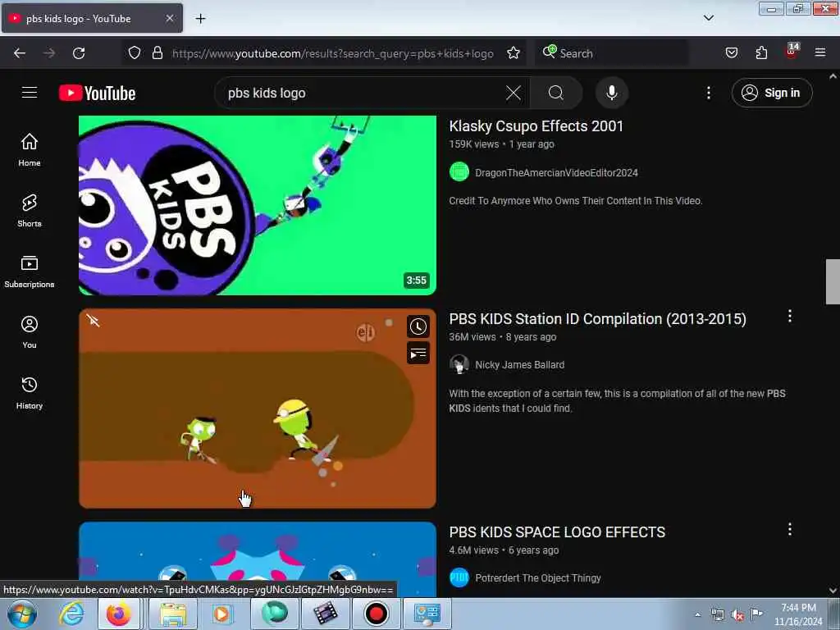Open History in the sidebar

pos(30,393)
